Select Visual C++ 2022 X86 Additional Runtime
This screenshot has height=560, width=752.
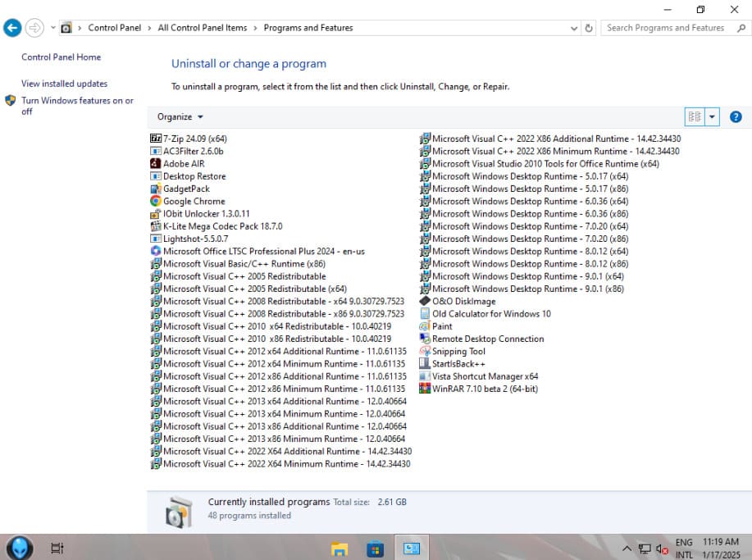pos(550,139)
